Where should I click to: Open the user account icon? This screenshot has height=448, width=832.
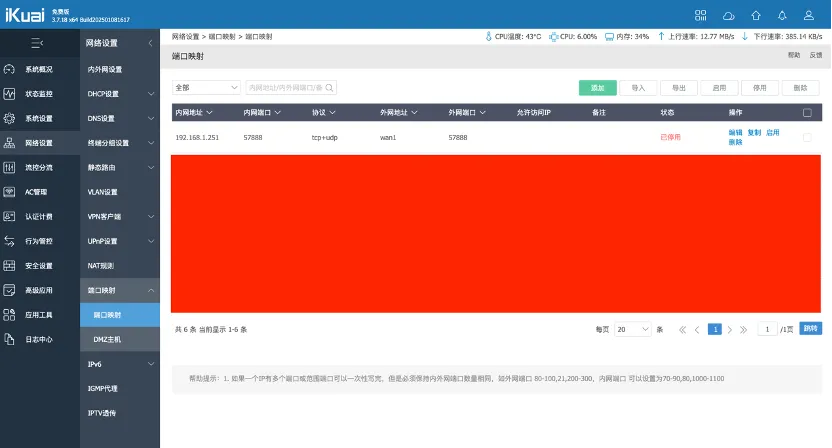tap(809, 15)
